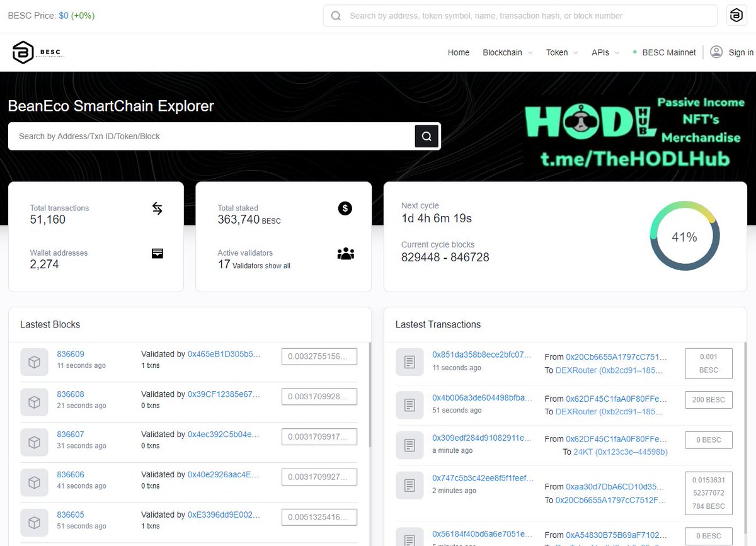Click the 2,274 wallet addresses value
756x546 pixels.
coord(45,264)
